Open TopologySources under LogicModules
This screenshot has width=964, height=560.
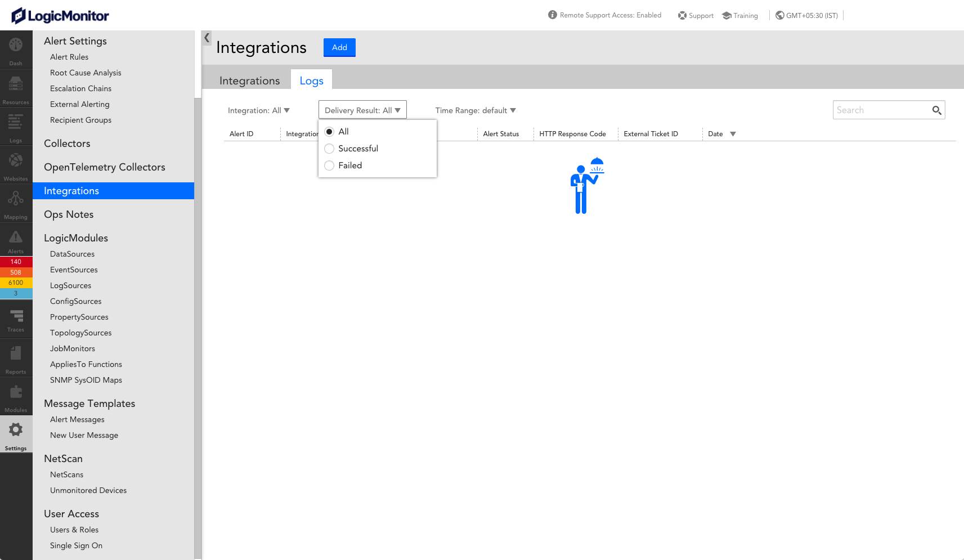tap(81, 333)
